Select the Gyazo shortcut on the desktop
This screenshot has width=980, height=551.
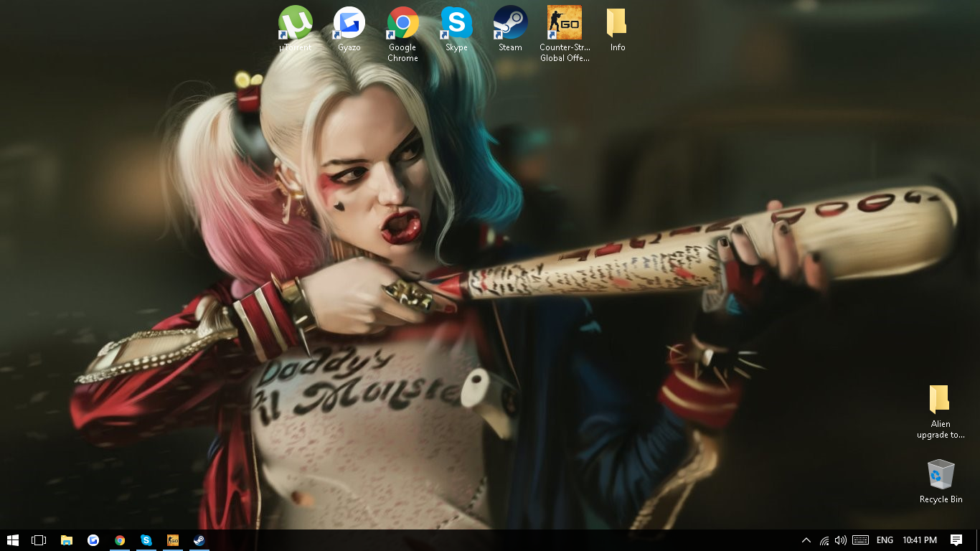[x=349, y=29]
